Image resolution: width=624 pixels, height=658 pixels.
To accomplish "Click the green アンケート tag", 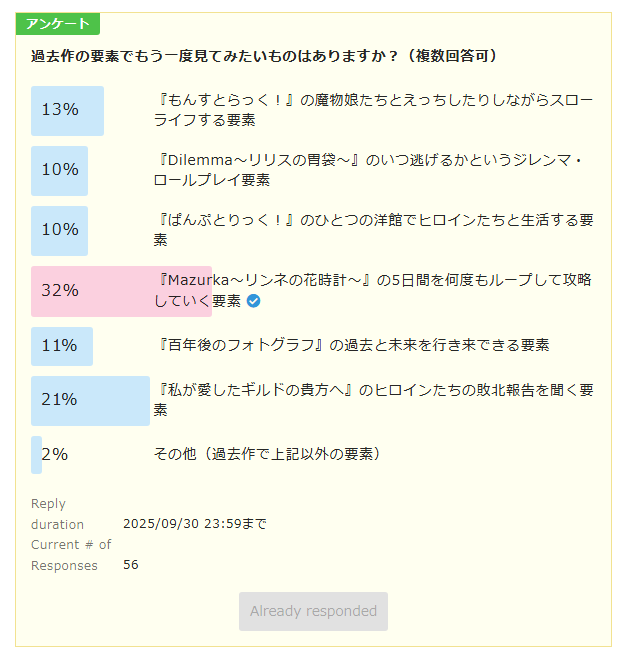I will [58, 24].
